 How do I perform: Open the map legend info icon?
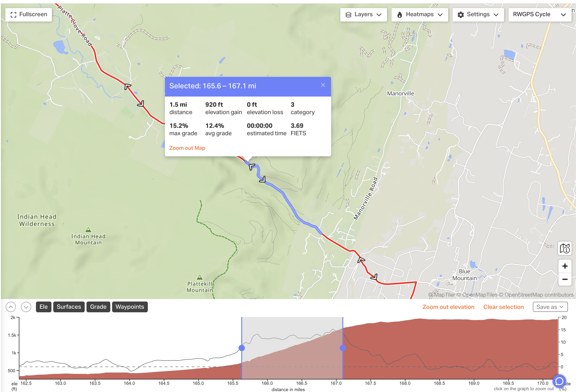pos(565,248)
